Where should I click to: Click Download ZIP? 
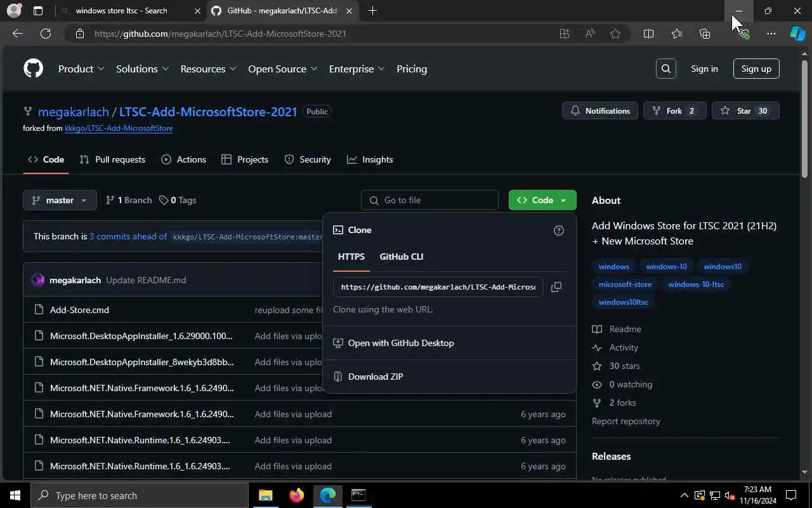click(376, 377)
